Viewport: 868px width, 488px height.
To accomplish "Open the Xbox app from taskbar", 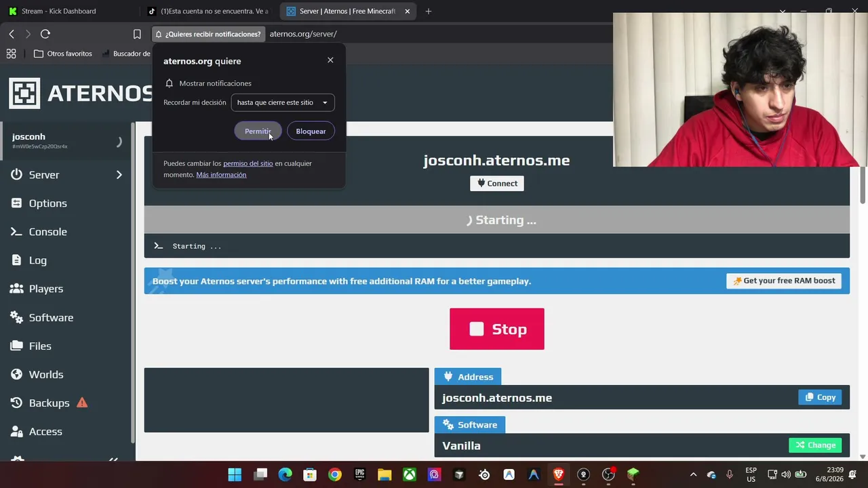I will pyautogui.click(x=410, y=474).
